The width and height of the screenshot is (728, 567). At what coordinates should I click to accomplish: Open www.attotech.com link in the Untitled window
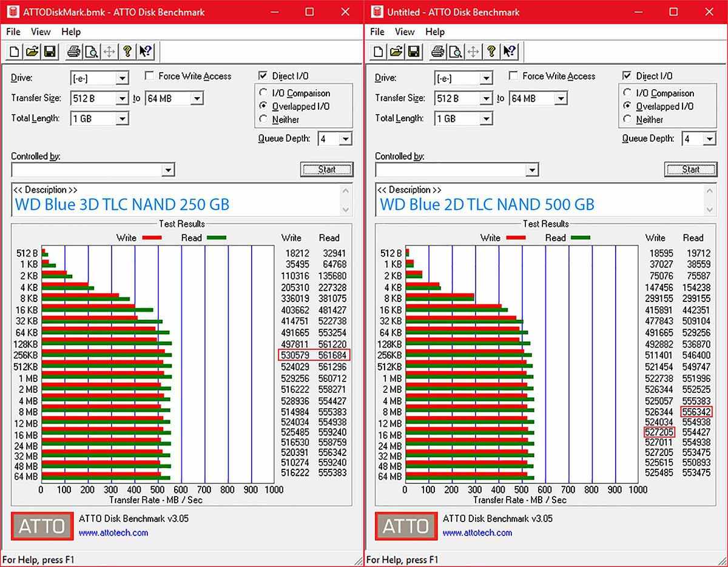[477, 533]
